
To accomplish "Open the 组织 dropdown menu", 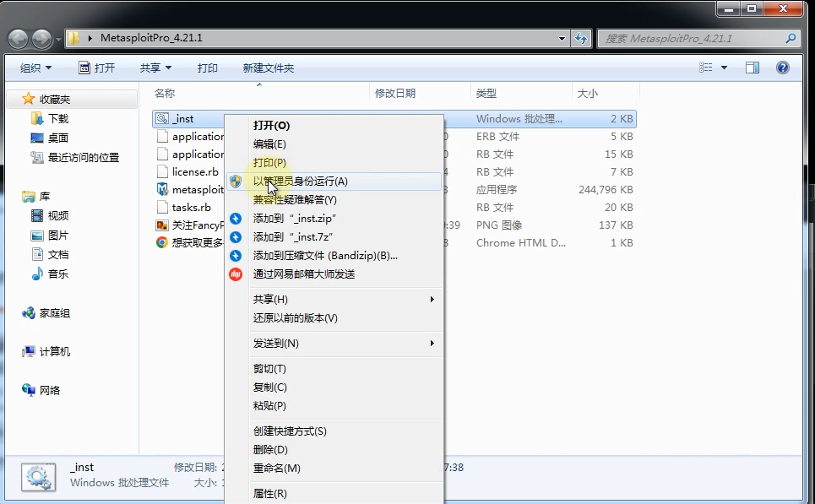I will coord(35,68).
